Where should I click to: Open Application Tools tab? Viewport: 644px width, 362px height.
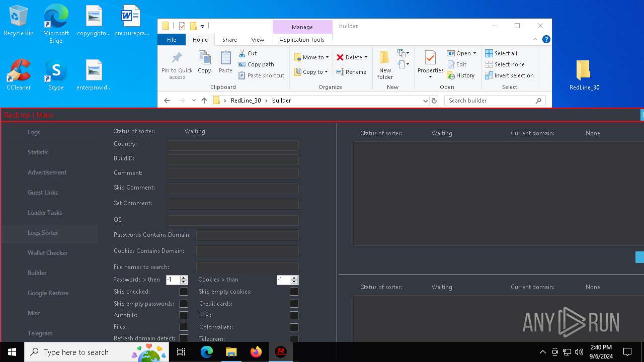[302, 40]
